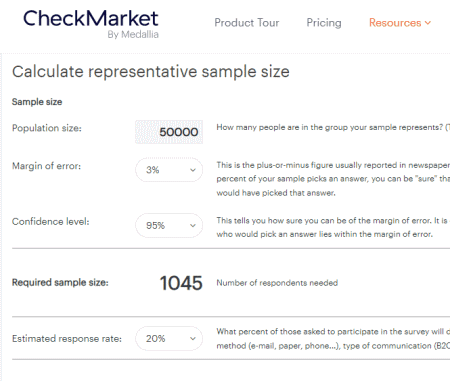This screenshot has height=381, width=450.
Task: Click the By Medallia tagline
Action: [133, 34]
